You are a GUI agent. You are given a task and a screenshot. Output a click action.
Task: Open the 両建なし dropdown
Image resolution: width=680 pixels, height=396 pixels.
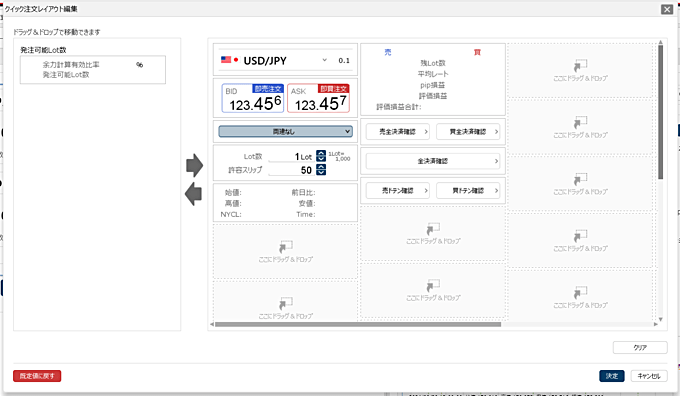click(x=285, y=131)
